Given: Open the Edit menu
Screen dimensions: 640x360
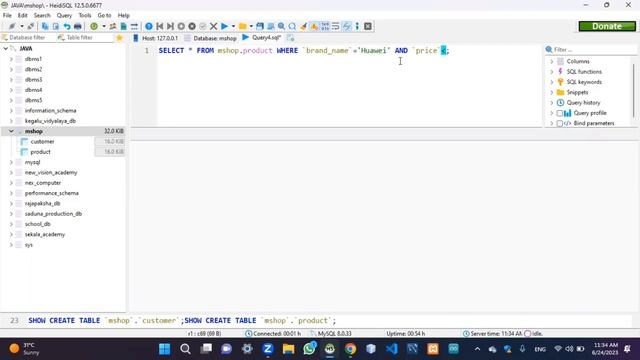Looking at the screenshot, I should (22, 16).
